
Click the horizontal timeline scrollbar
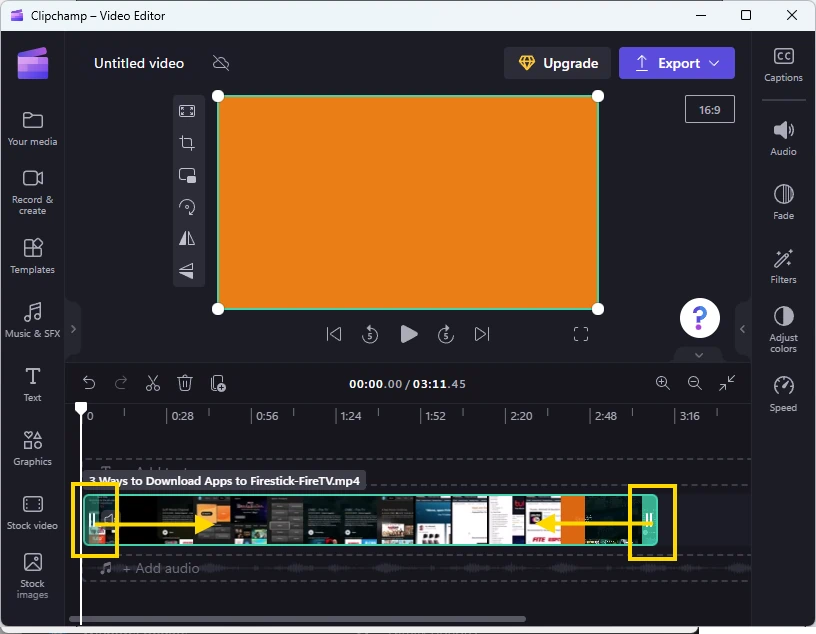coord(297,619)
